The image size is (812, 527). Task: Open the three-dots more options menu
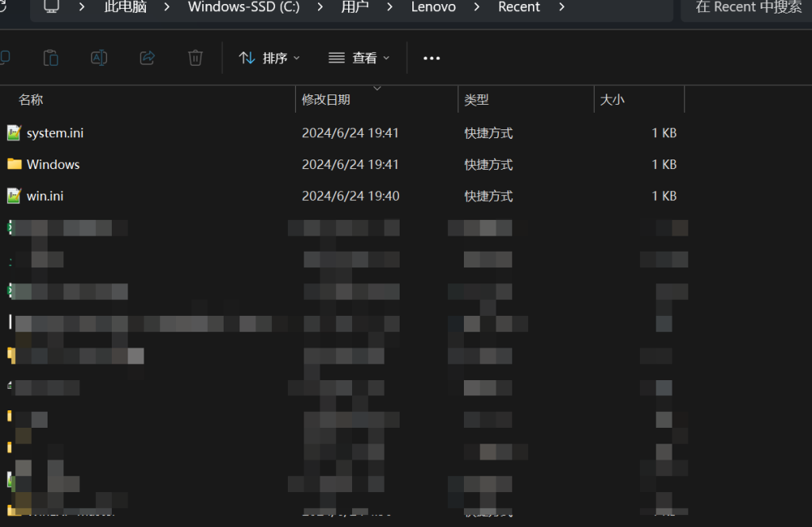[431, 58]
